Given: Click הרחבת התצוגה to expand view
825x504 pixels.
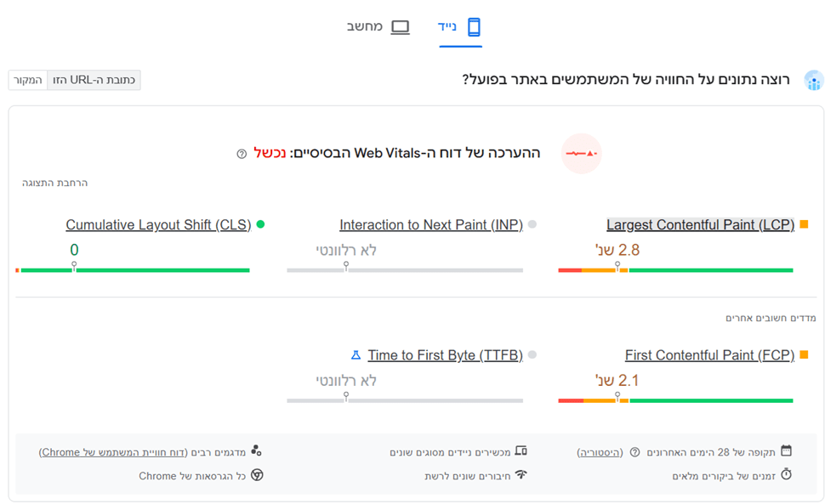Looking at the screenshot, I should pyautogui.click(x=54, y=183).
